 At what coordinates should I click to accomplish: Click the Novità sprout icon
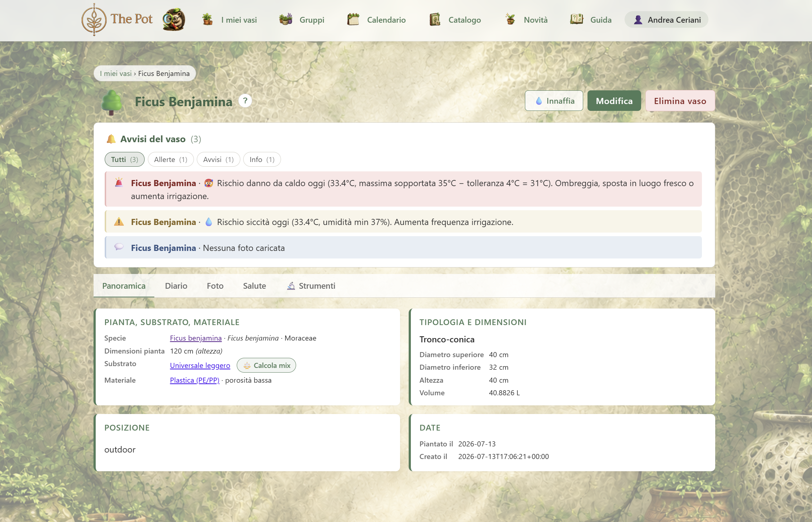[510, 19]
